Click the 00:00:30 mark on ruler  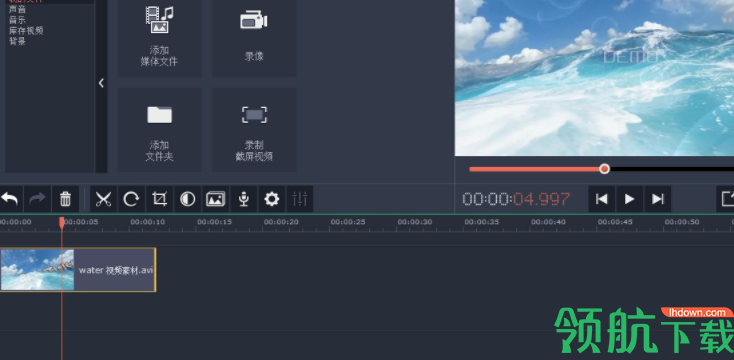coord(415,222)
